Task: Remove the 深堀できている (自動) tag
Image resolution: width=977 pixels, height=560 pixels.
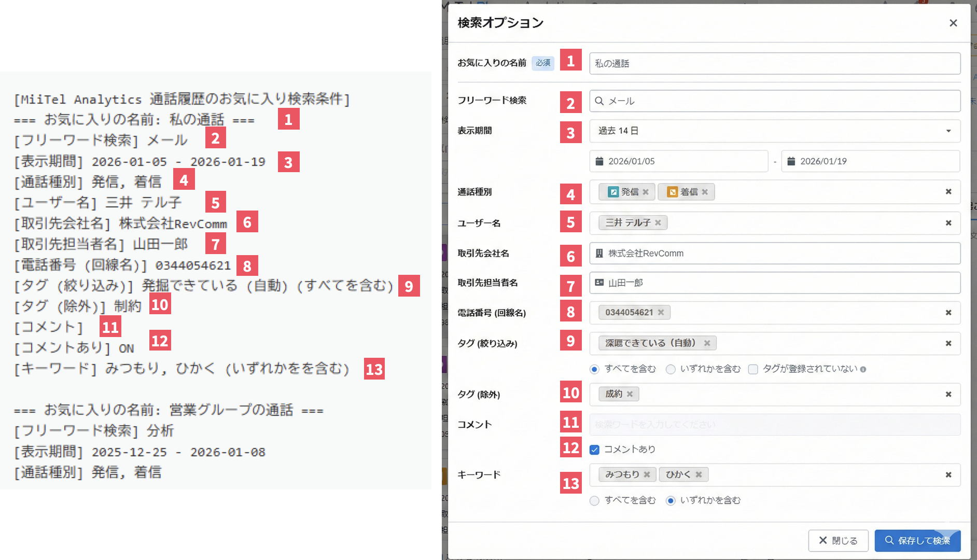Action: pyautogui.click(x=707, y=343)
